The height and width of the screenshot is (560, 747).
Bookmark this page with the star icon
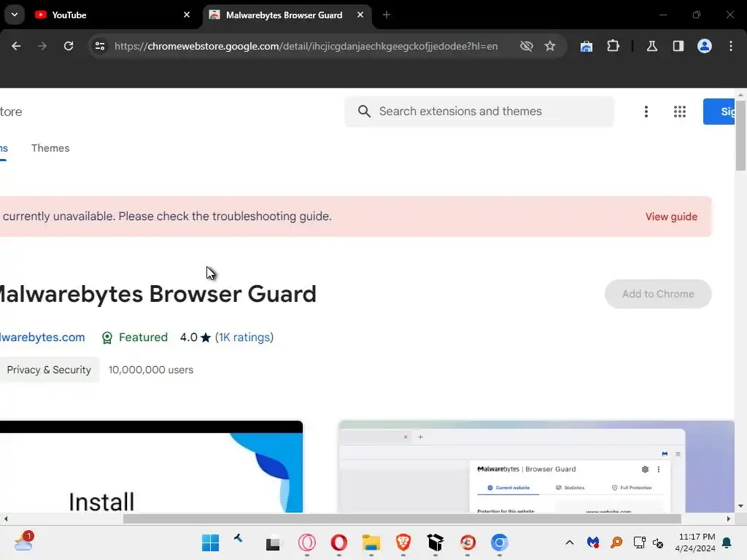point(550,46)
